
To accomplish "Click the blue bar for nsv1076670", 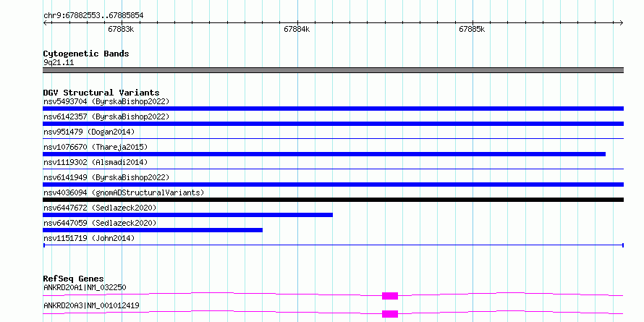I will coord(324,154).
